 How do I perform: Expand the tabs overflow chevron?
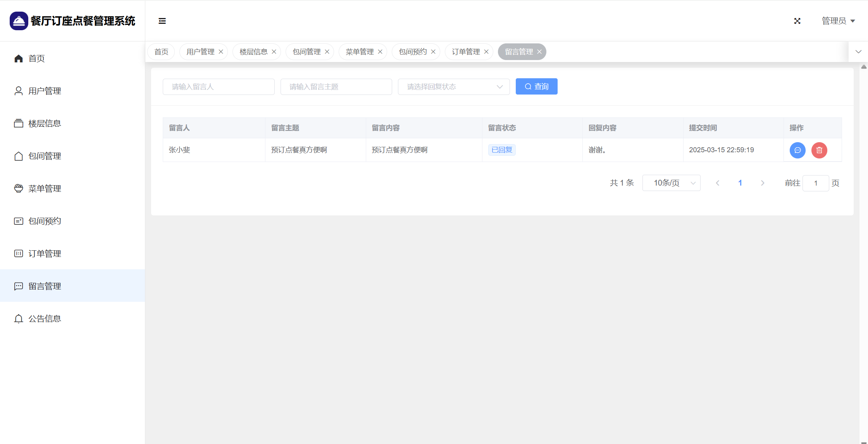(x=858, y=52)
